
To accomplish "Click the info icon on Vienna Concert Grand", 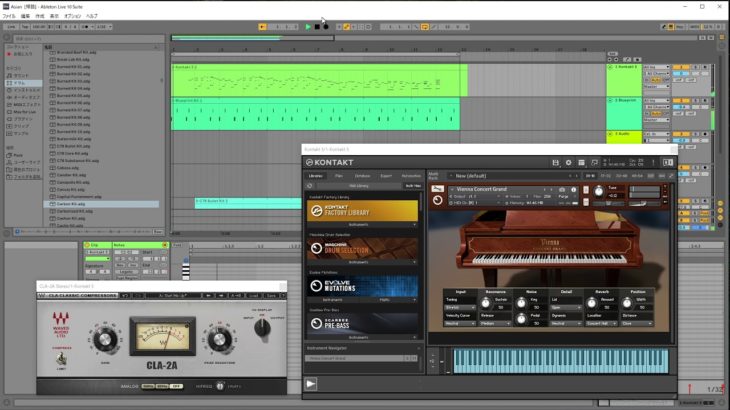I will (x=574, y=190).
